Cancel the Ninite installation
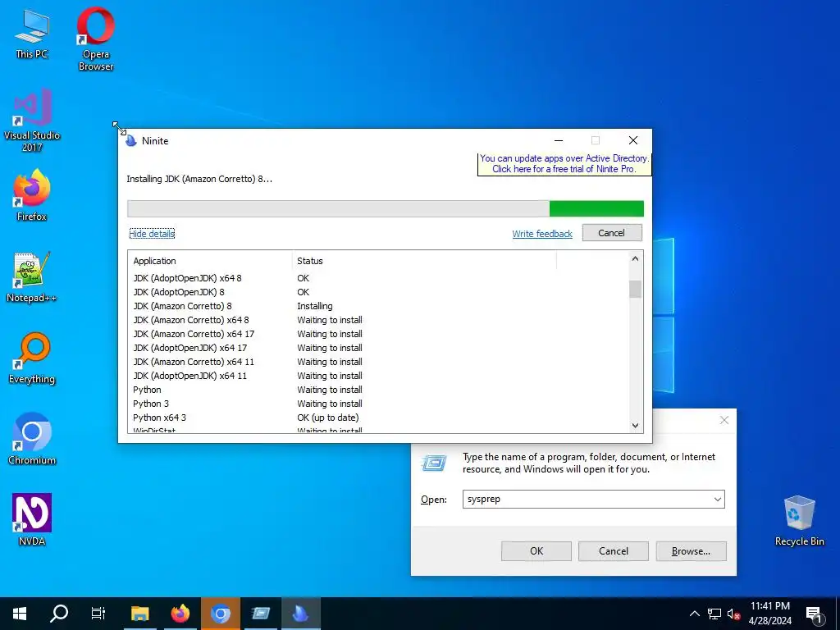840x630 pixels. coord(612,233)
